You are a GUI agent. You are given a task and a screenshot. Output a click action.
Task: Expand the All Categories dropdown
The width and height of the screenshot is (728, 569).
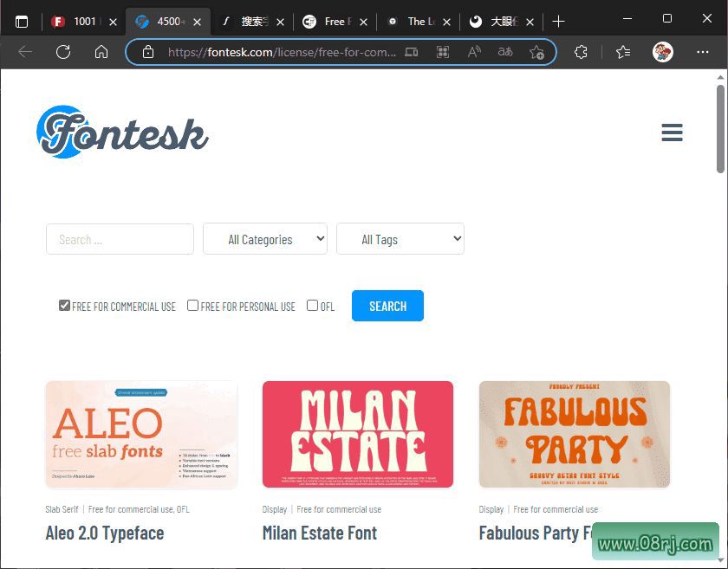265,238
